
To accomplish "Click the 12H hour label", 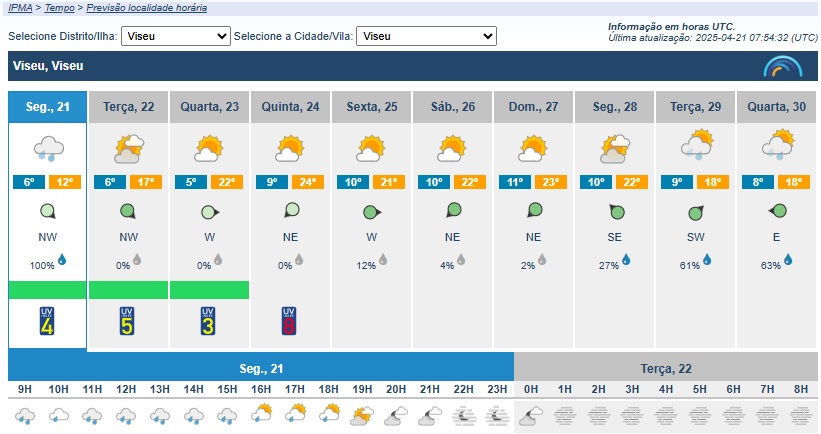I will tap(126, 390).
